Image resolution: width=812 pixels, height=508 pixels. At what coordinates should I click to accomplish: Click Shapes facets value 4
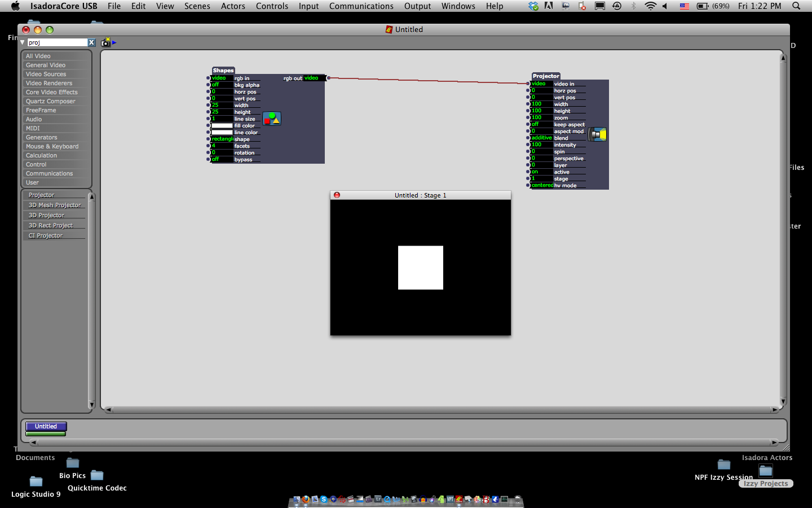[x=222, y=146]
